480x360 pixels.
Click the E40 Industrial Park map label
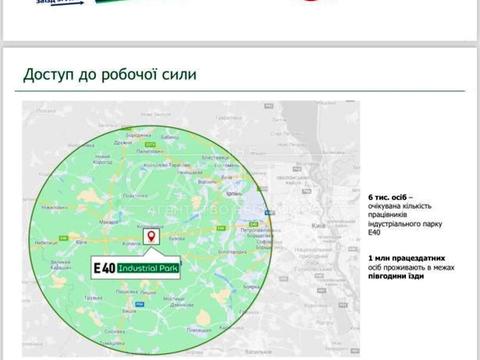(x=136, y=268)
